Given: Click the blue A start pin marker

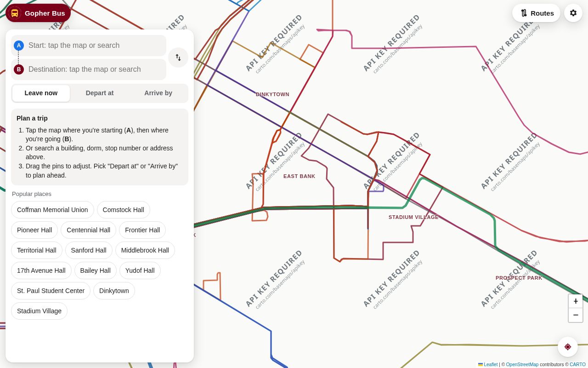Looking at the screenshot, I should (x=19, y=46).
